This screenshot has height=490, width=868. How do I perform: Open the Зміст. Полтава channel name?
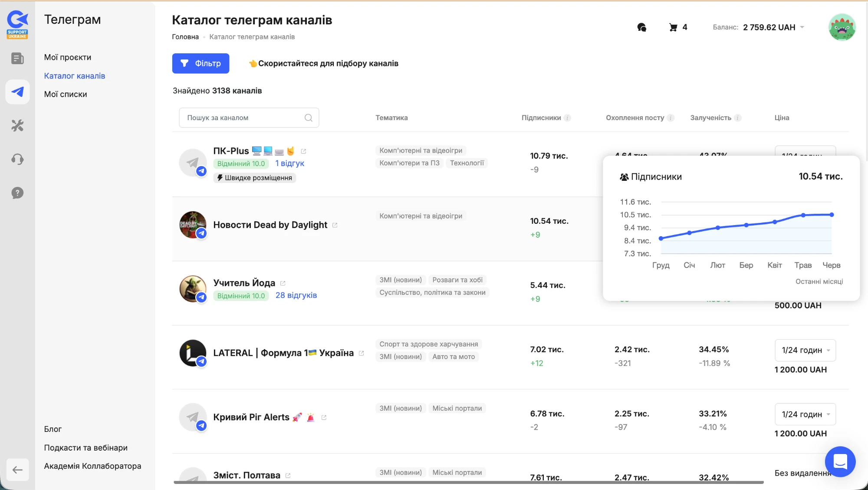(x=247, y=475)
